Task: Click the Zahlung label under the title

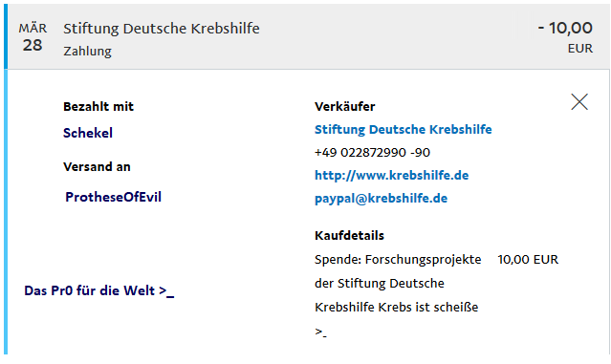Action: pyautogui.click(x=87, y=51)
